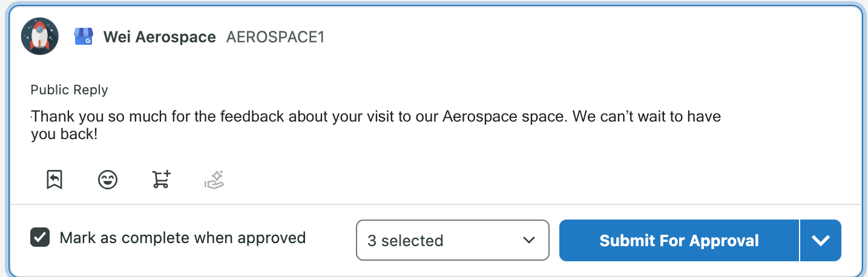Click the AI assist sparkle hand icon
Image resolution: width=868 pixels, height=277 pixels.
pyautogui.click(x=214, y=180)
